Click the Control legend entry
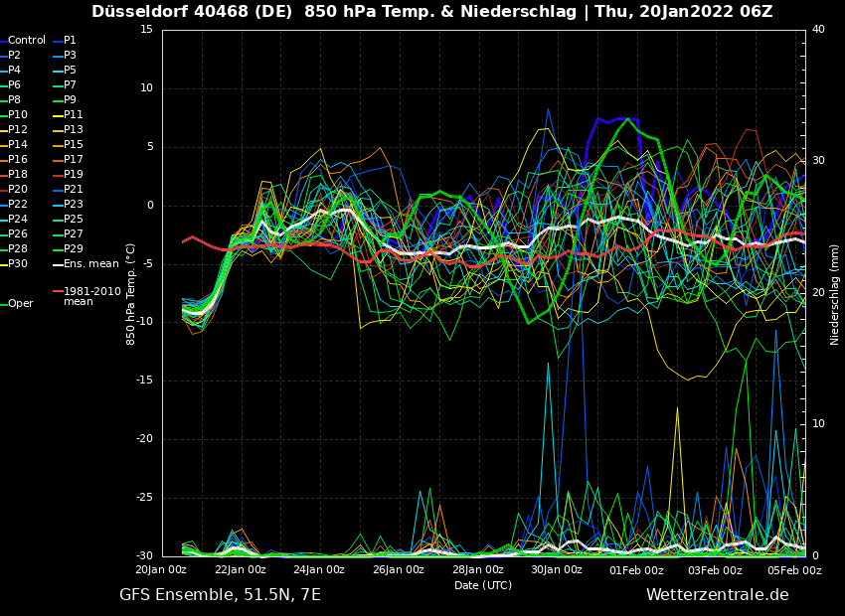 (x=27, y=41)
